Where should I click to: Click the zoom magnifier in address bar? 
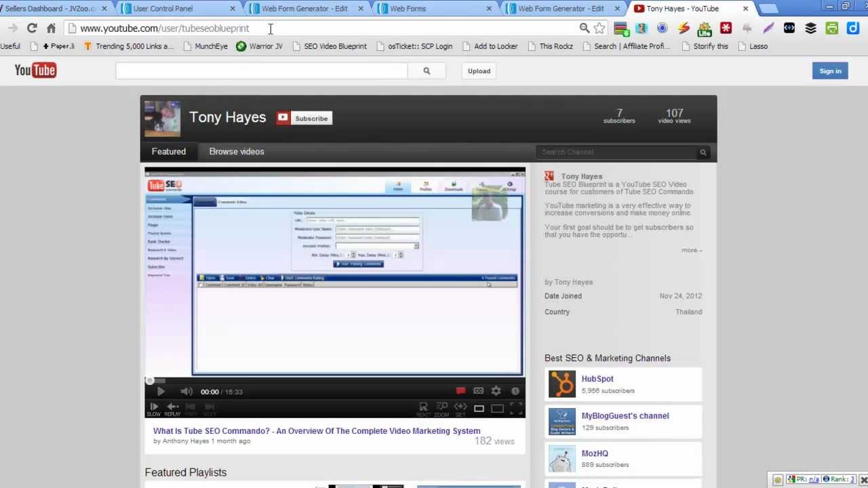tap(584, 28)
